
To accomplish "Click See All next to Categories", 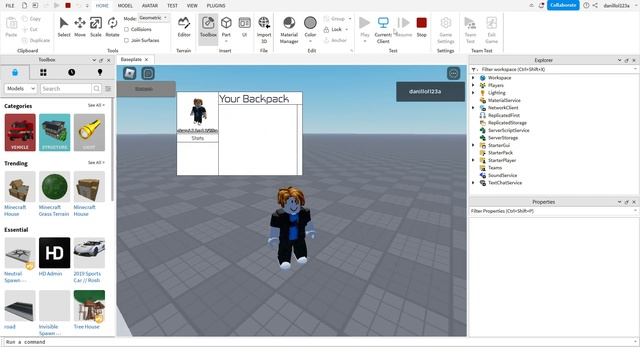I will [96, 105].
